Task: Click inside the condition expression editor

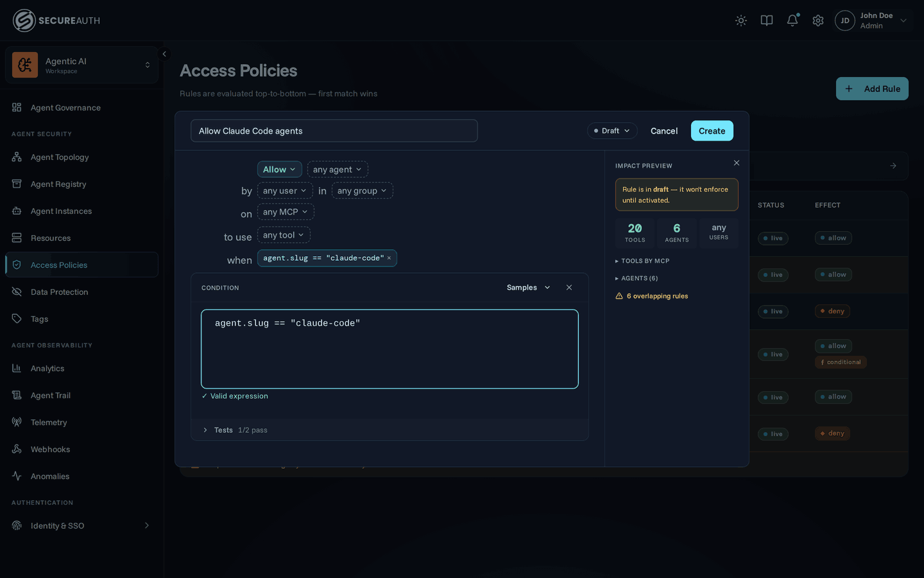Action: pyautogui.click(x=389, y=349)
